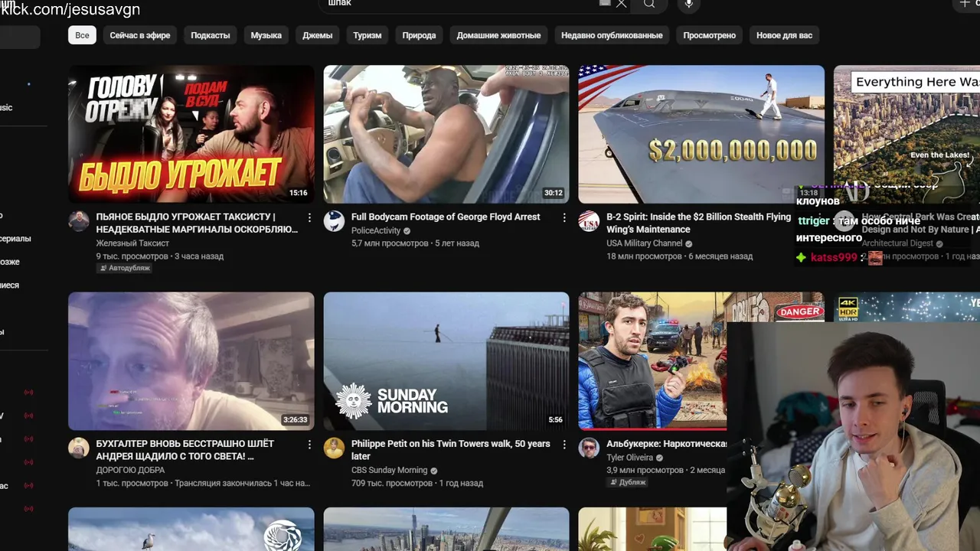The width and height of the screenshot is (980, 551).
Task: Select the Домашние животные chip
Action: [x=498, y=35]
